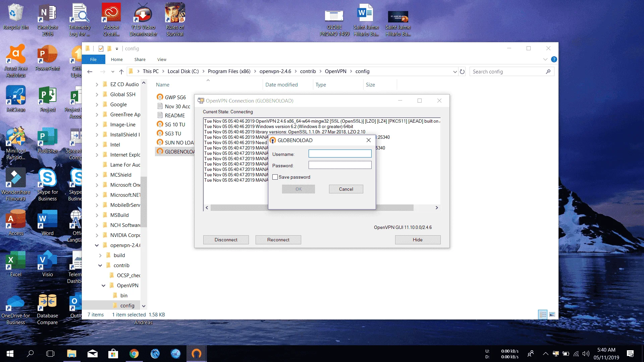Open MiniTool Partition desktop shortcut

tap(15, 143)
